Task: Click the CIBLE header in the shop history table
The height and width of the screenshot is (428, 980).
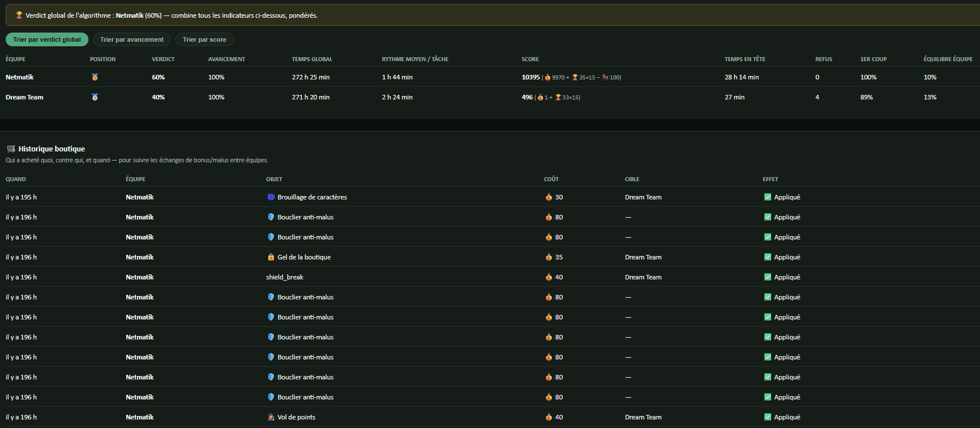Action: coord(632,179)
